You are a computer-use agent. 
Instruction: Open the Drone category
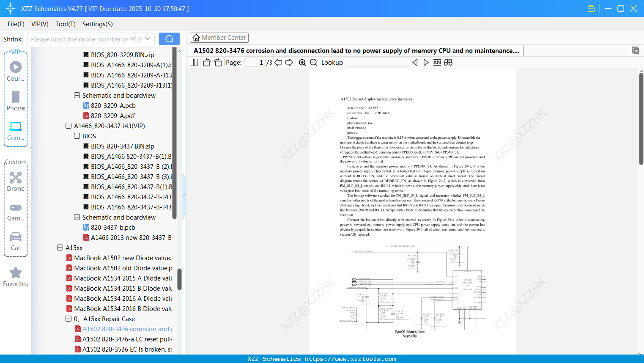click(x=16, y=181)
